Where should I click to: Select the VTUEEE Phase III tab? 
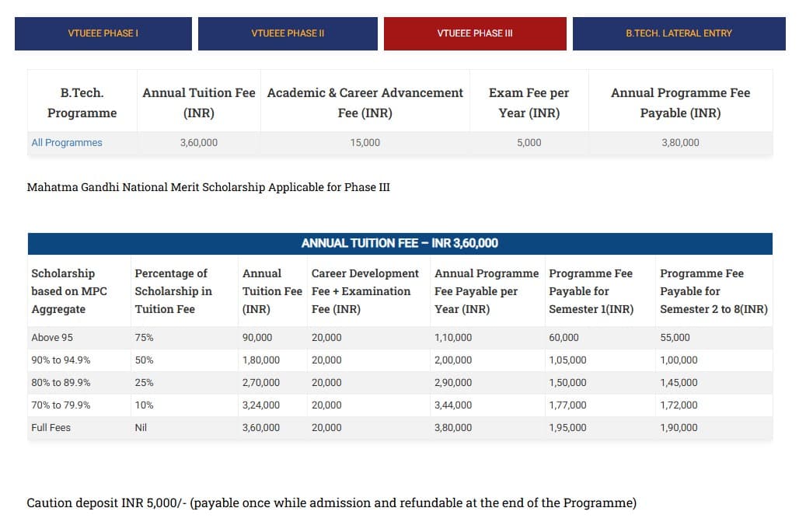pyautogui.click(x=474, y=33)
